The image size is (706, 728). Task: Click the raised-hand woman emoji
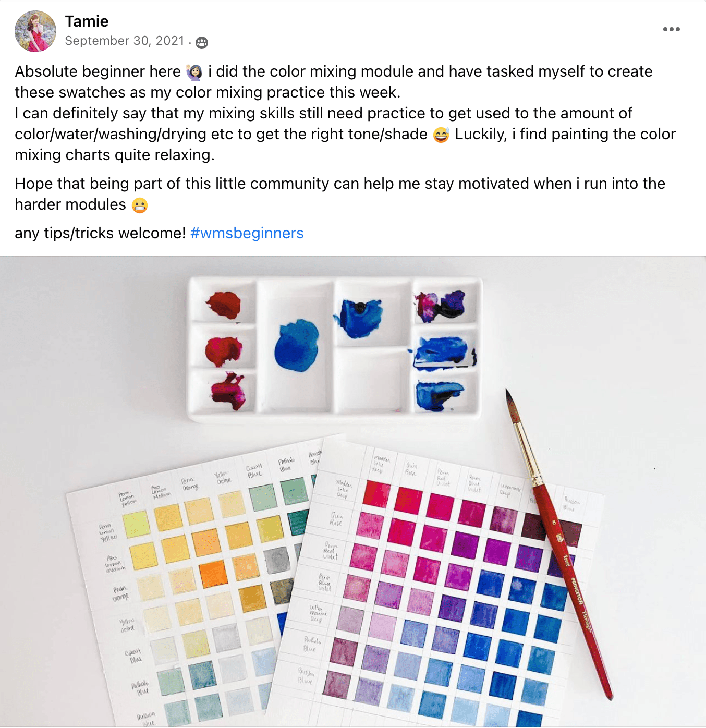click(194, 72)
